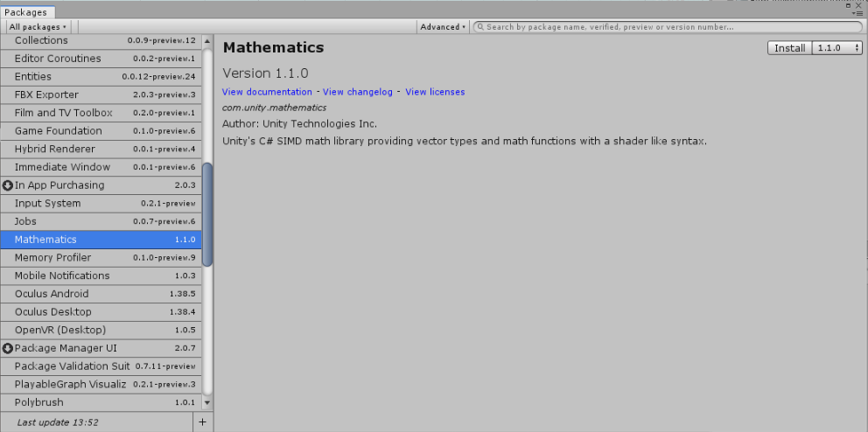868x432 pixels.
Task: Click the SIMD math library description text
Action: 465,141
